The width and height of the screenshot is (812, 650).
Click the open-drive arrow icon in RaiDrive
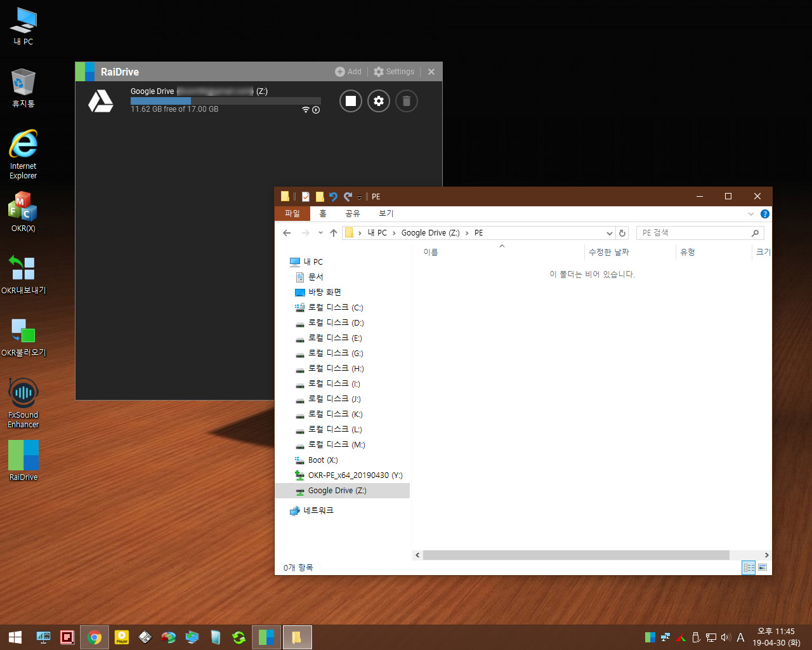point(316,110)
